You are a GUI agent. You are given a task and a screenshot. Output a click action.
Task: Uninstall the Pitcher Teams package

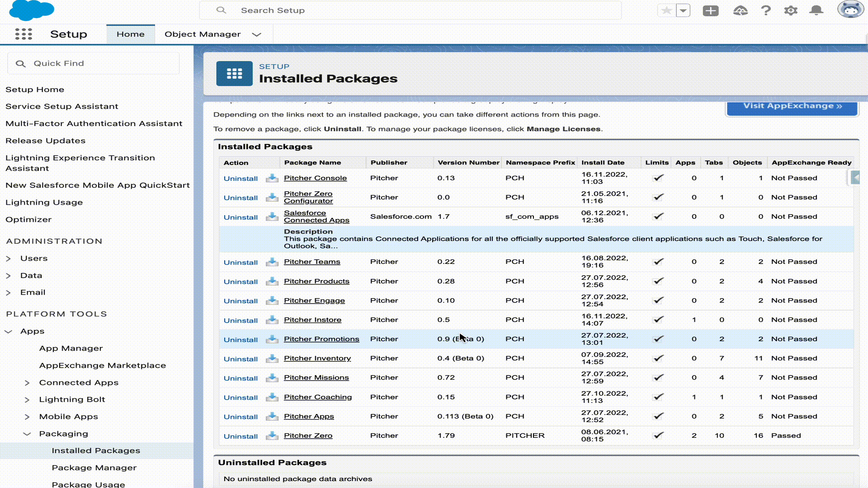click(241, 263)
